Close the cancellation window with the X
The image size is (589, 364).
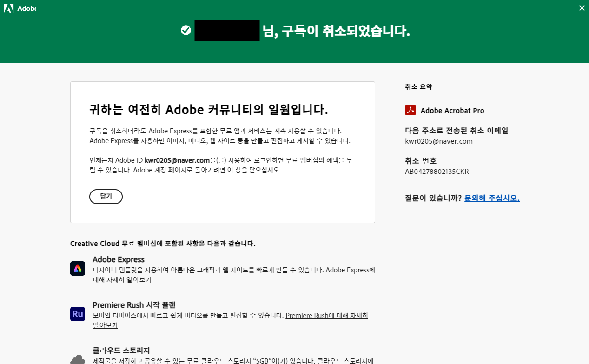582,8
